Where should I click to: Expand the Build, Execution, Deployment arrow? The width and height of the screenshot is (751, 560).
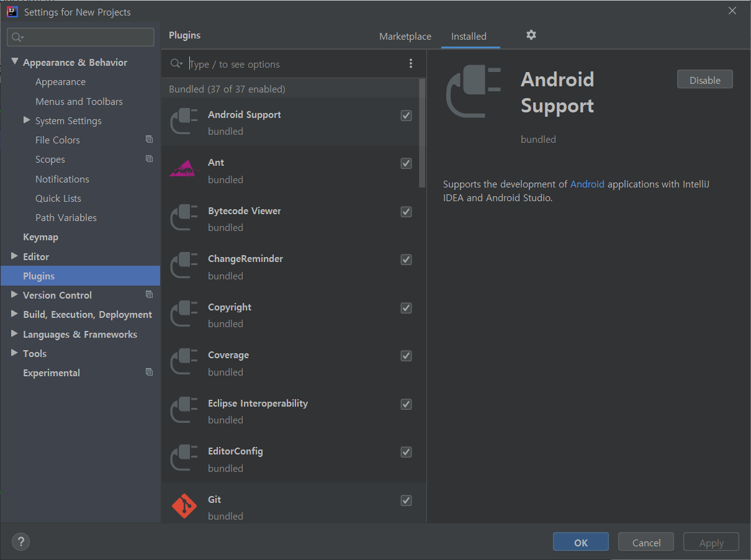click(14, 314)
